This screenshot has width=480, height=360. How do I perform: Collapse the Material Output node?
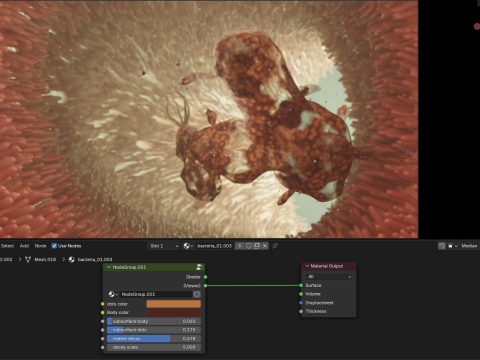[307, 266]
